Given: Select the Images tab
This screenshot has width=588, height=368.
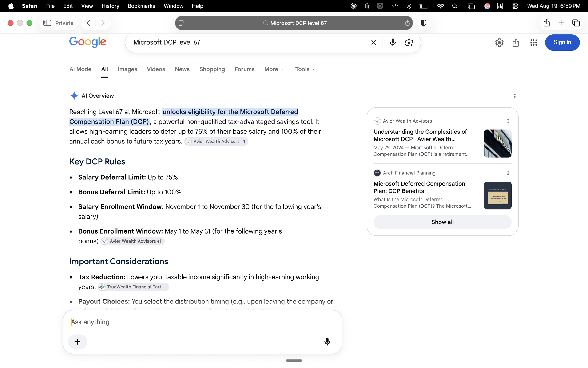Looking at the screenshot, I should (x=127, y=69).
